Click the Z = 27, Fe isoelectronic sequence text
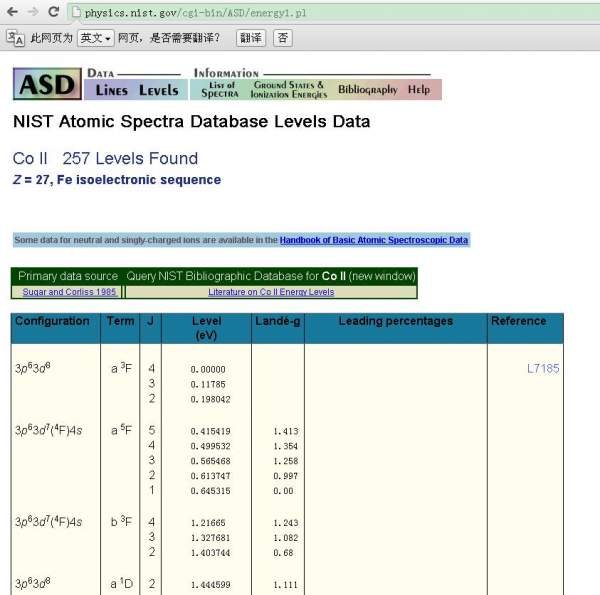The width and height of the screenshot is (600, 595). 117,179
